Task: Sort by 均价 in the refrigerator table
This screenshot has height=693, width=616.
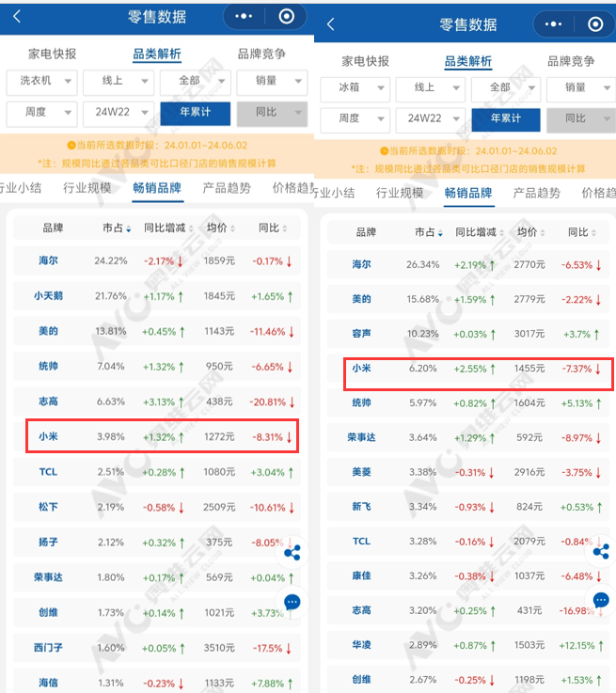Action: pyautogui.click(x=530, y=232)
